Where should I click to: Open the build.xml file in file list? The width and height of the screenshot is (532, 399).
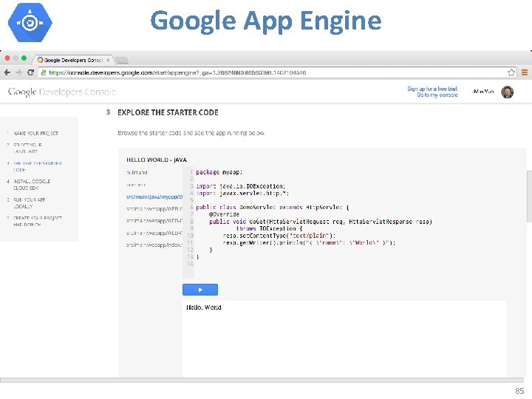click(x=137, y=172)
